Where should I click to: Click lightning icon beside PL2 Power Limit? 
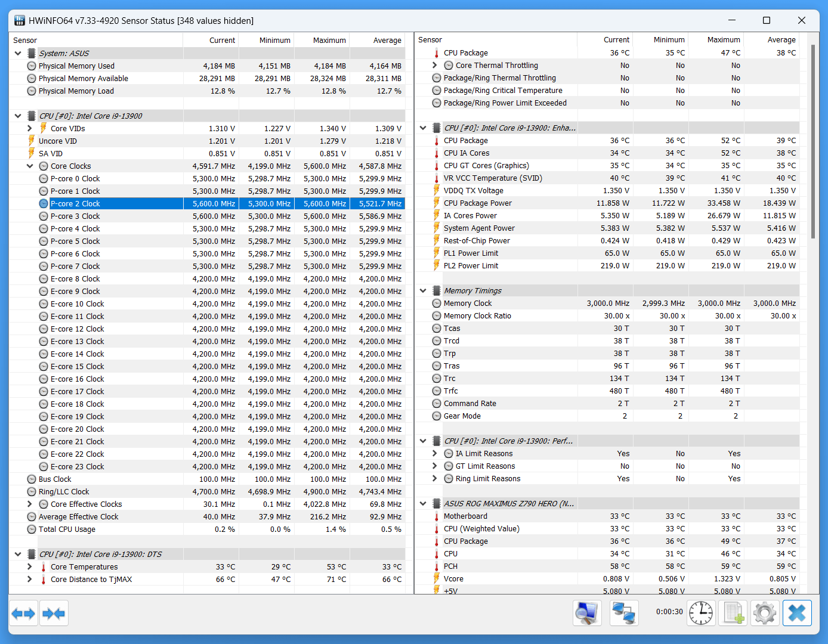tap(437, 265)
